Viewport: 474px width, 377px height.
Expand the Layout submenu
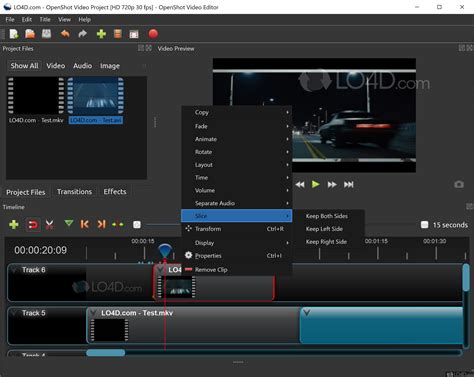237,165
